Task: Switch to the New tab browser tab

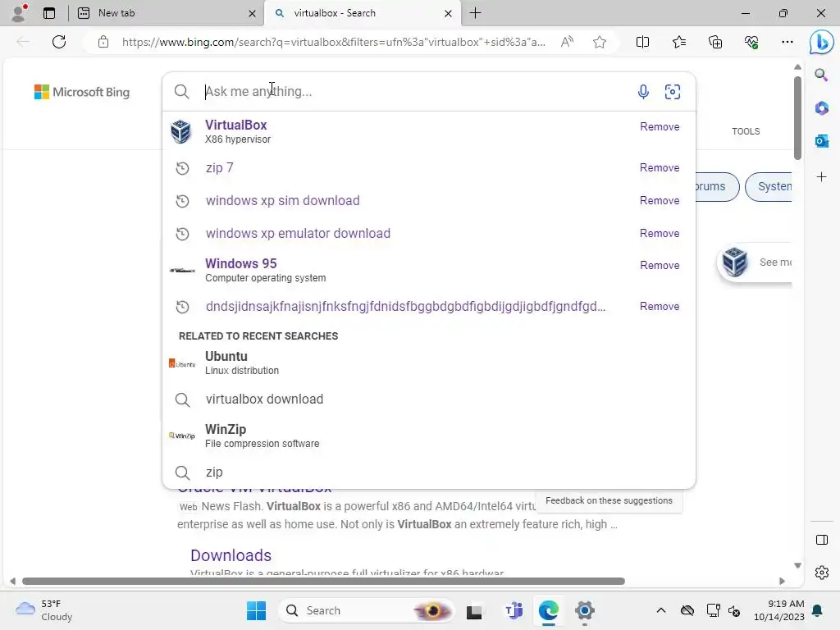Action: point(166,13)
